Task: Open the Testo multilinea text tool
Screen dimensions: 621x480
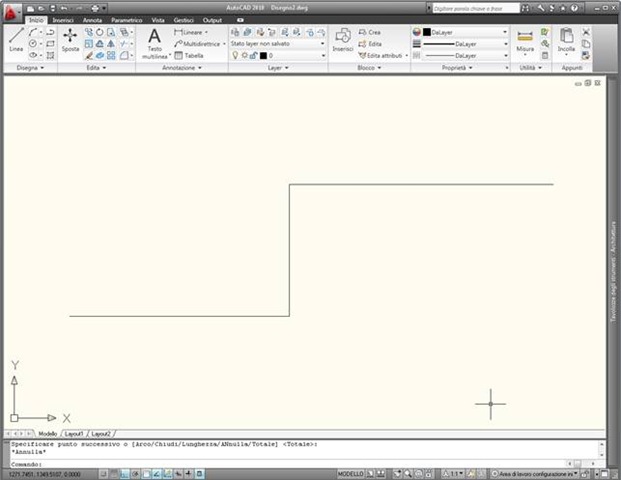Action: coord(154,44)
